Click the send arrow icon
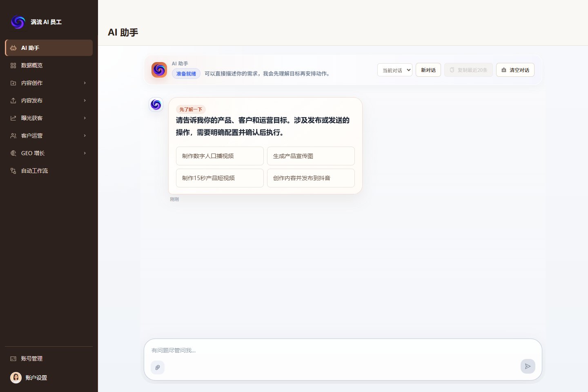588x392 pixels. [528, 366]
